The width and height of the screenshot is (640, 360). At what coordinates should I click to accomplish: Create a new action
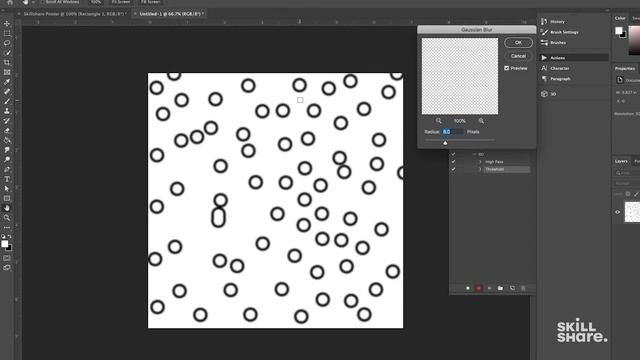click(512, 288)
